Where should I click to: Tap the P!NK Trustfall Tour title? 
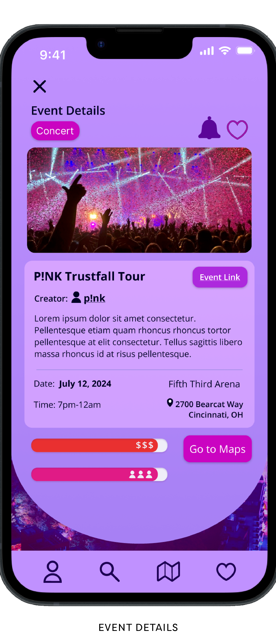pos(89,276)
